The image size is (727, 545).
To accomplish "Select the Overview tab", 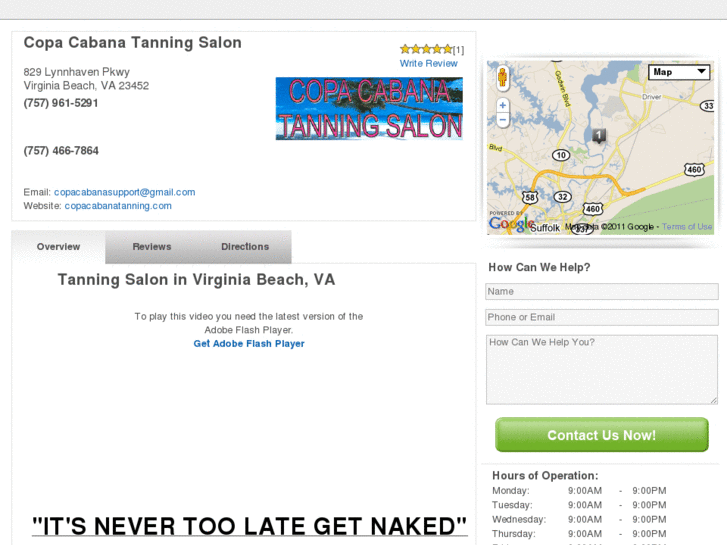I will [58, 247].
